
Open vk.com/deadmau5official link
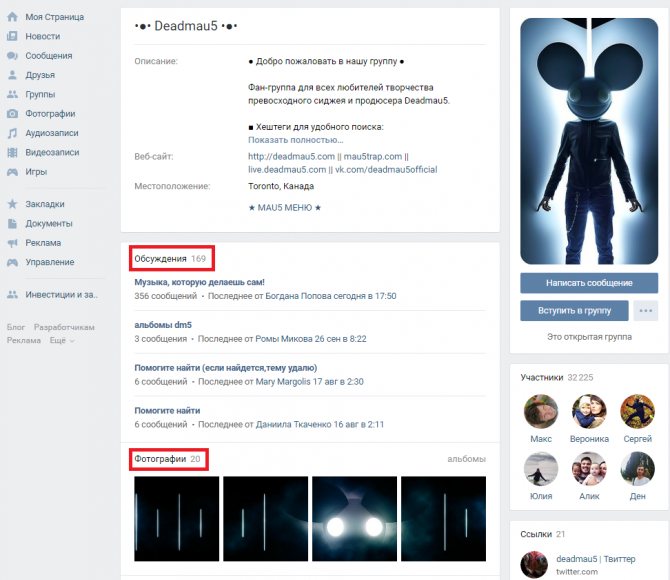pyautogui.click(x=386, y=170)
